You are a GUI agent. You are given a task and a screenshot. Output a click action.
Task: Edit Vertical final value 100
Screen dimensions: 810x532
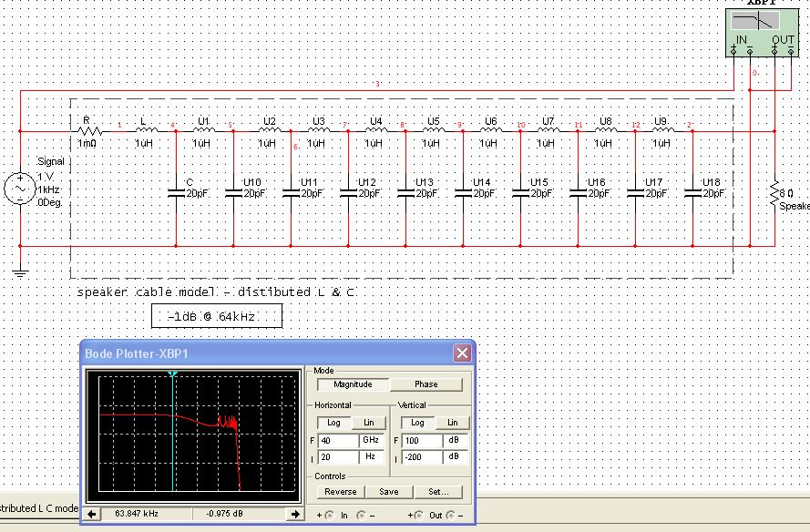pos(422,441)
